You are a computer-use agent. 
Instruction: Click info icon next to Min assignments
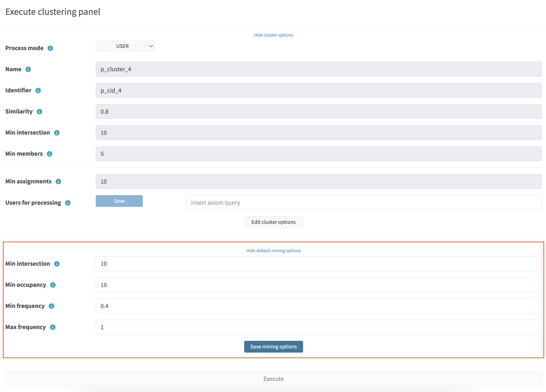[58, 182]
